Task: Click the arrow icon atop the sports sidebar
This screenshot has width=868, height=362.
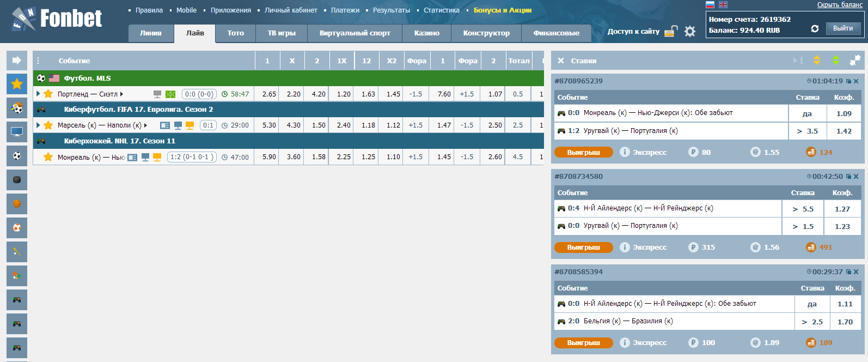Action: point(17,60)
